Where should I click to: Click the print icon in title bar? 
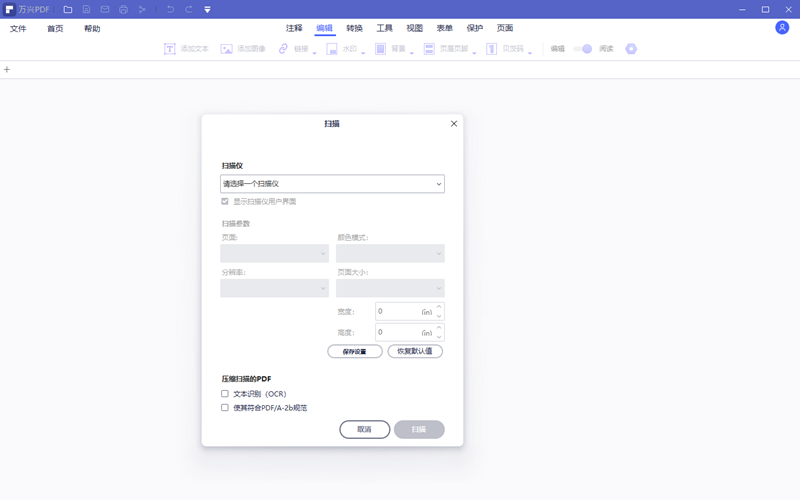click(123, 9)
